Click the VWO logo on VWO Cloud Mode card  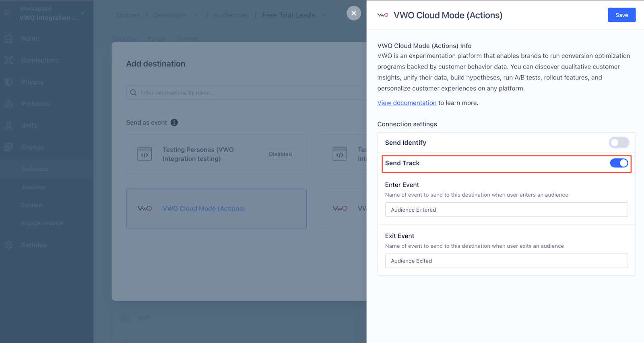(144, 208)
